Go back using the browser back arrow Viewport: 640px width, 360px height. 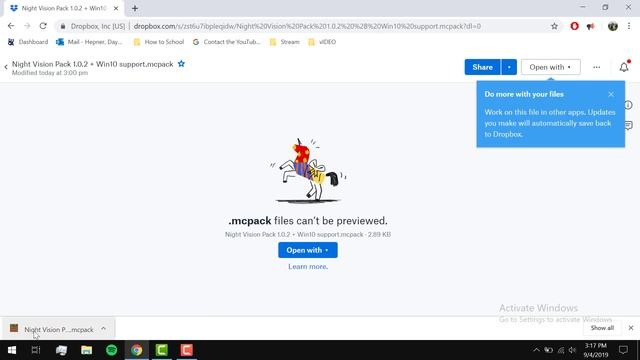pyautogui.click(x=11, y=26)
